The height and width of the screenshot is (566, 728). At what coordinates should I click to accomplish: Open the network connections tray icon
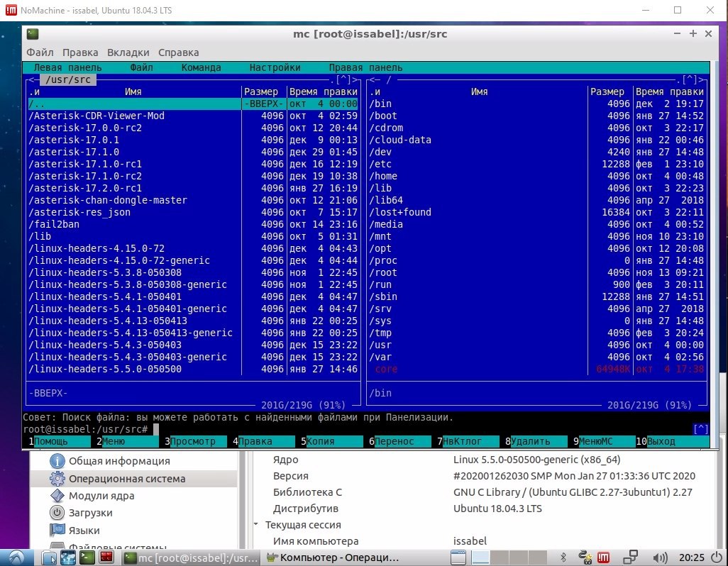[630, 557]
